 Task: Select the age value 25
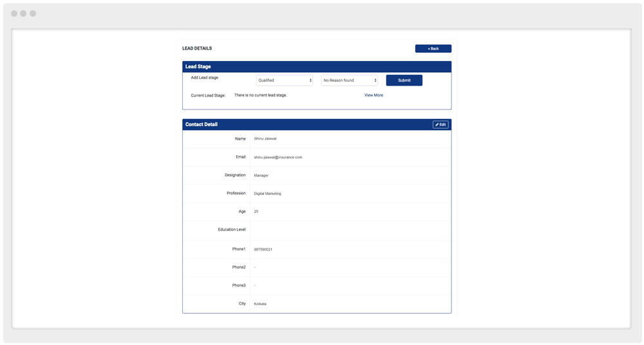coord(256,212)
